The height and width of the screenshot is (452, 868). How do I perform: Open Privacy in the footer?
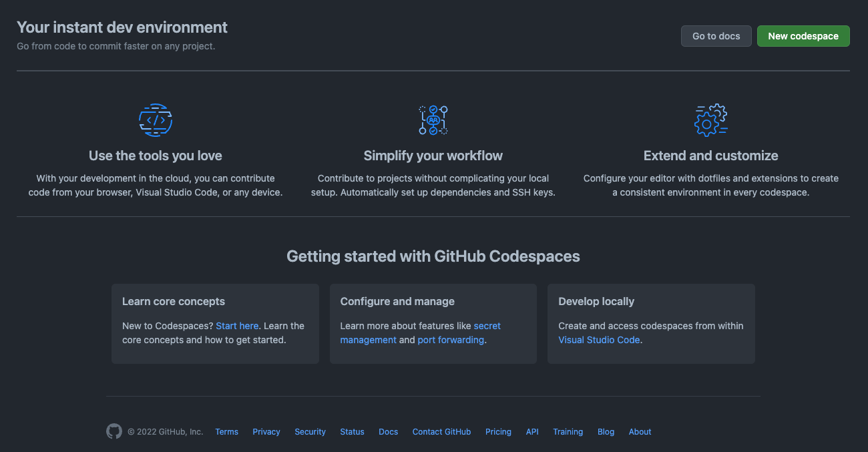(x=266, y=432)
